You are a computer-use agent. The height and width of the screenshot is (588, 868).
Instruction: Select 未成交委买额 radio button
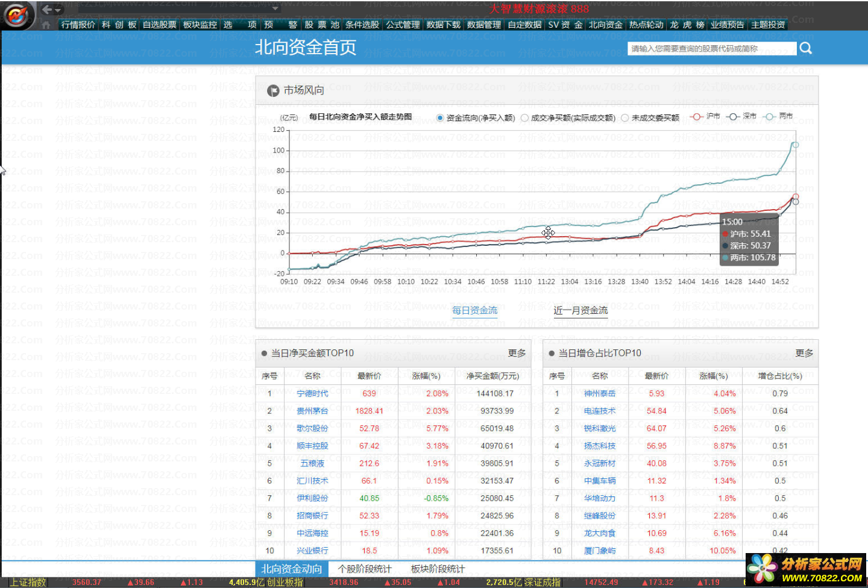(625, 118)
